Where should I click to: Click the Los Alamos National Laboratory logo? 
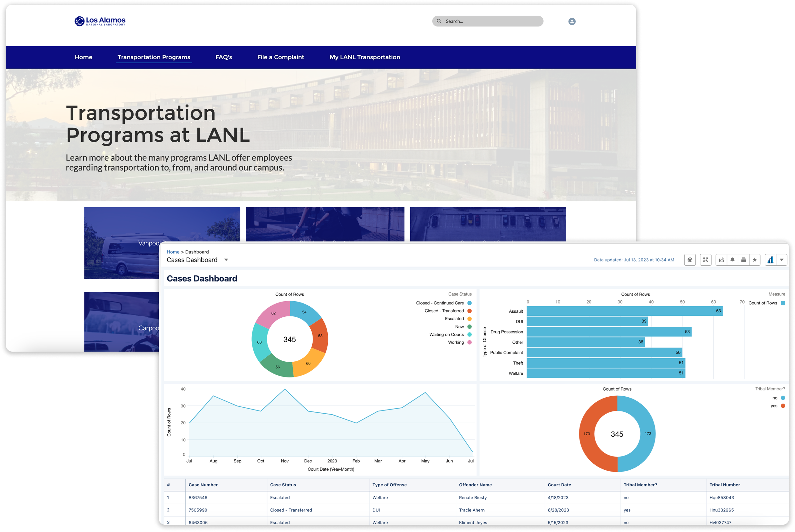[x=100, y=21]
